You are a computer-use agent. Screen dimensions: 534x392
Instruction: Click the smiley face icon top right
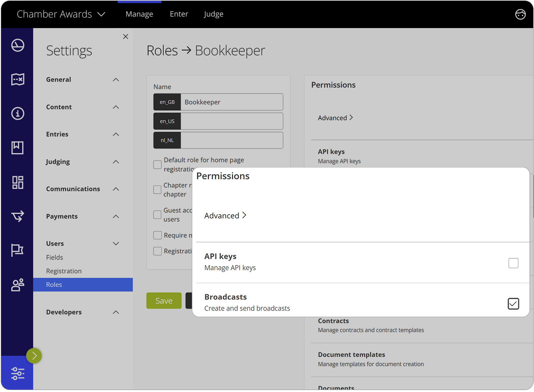point(520,14)
